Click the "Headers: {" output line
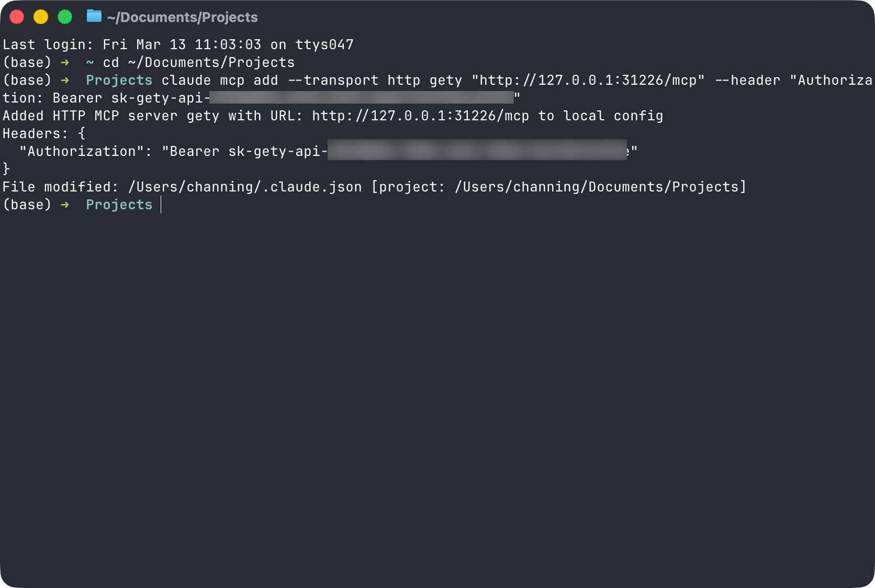This screenshot has height=588, width=875. pos(44,133)
